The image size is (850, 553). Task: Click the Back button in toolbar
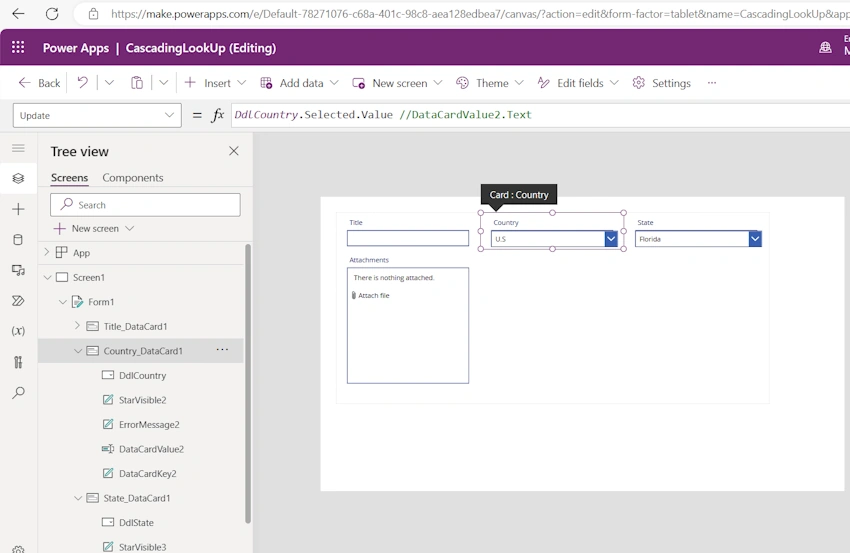(39, 83)
